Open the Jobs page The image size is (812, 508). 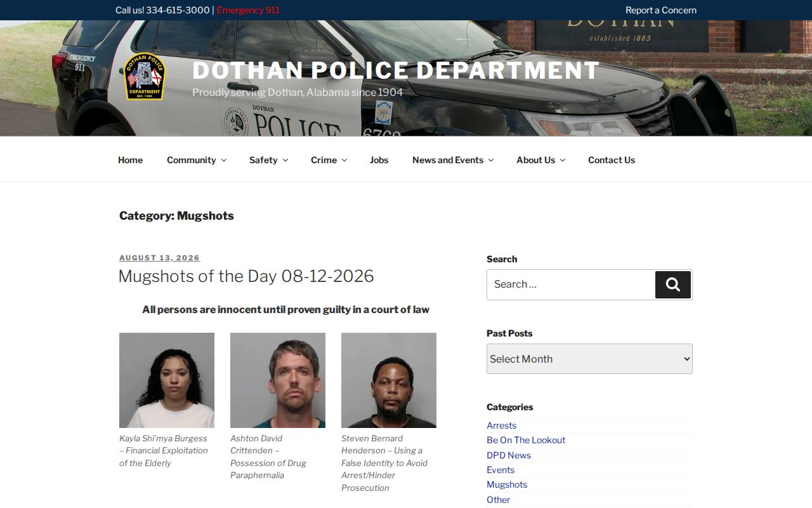pos(379,160)
